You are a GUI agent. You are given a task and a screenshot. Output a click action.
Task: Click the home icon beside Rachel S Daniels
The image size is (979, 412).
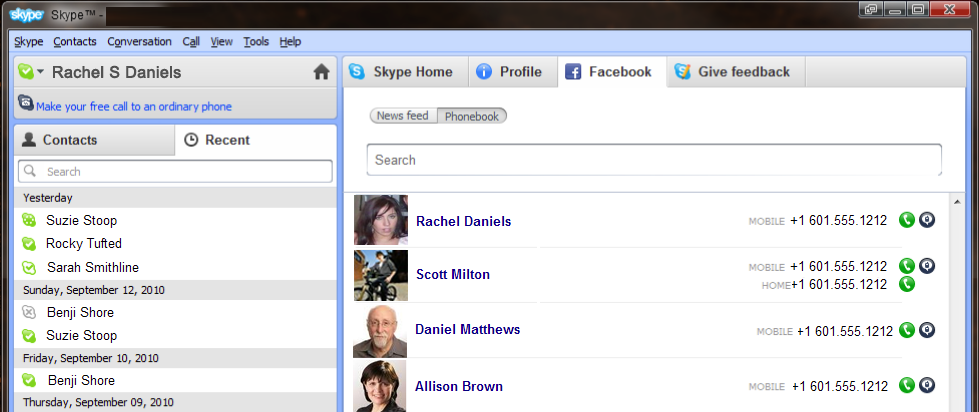click(321, 72)
